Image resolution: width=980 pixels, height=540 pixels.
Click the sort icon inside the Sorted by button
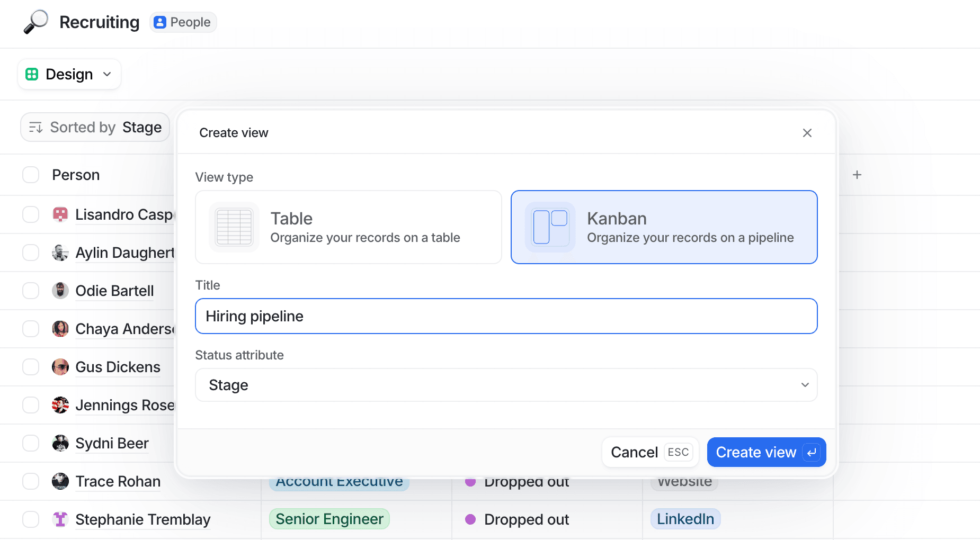35,127
